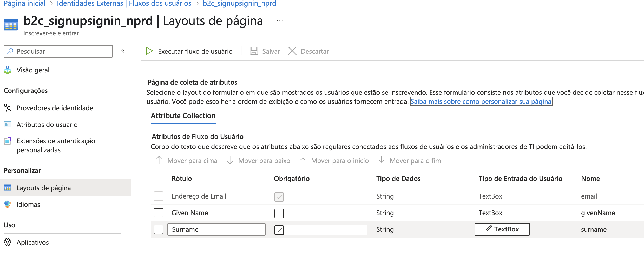
Task: Open Provedores de identidade
Action: click(x=55, y=108)
